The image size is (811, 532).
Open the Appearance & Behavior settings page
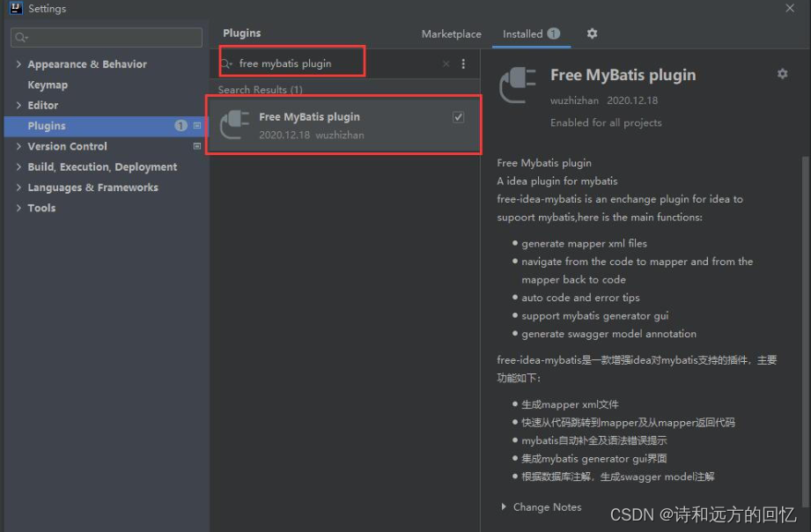pyautogui.click(x=87, y=64)
